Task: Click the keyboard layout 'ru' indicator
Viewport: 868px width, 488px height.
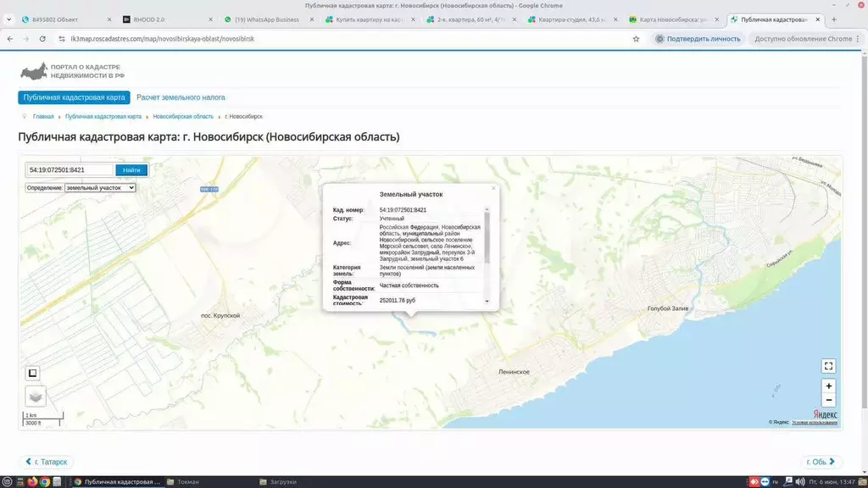Action: pyautogui.click(x=776, y=482)
